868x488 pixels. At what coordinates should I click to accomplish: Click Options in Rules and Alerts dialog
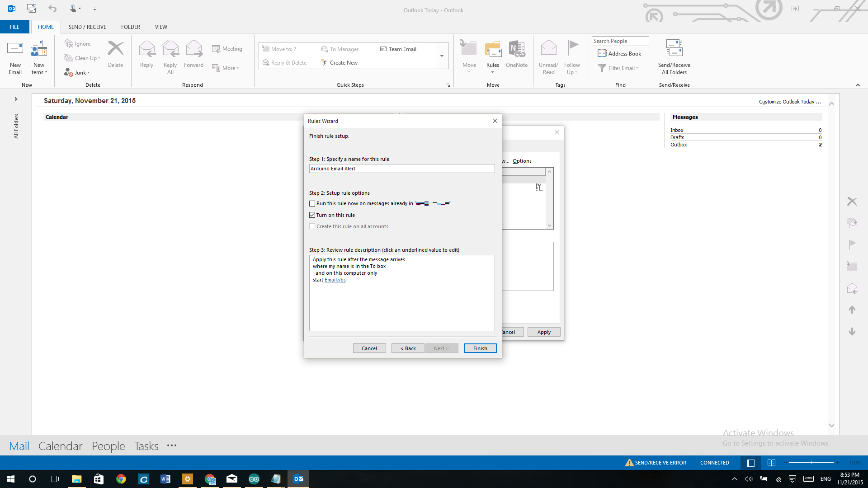pos(522,161)
